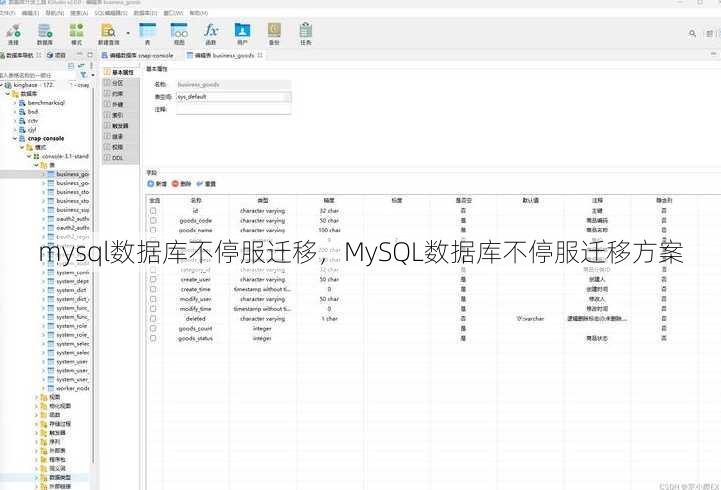721x490 pixels.
Task: Expand the 存储过程 folder in tree
Action: [x=36, y=424]
